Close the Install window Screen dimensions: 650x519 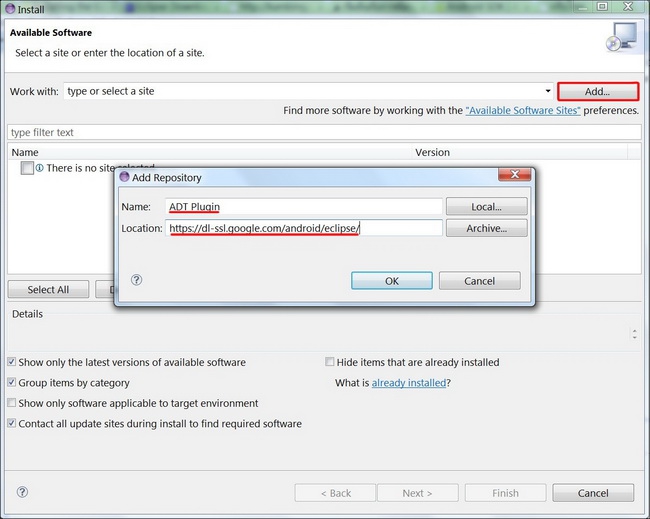coord(628,6)
